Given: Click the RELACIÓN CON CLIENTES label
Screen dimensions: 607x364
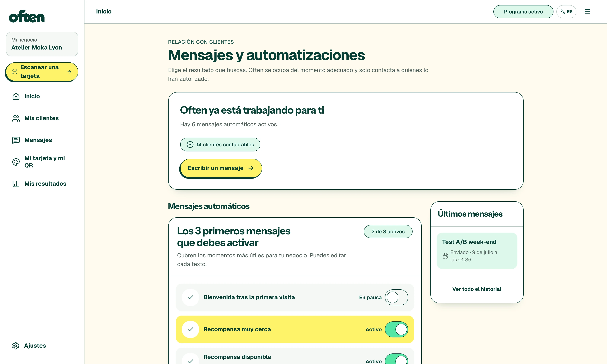Looking at the screenshot, I should pyautogui.click(x=201, y=42).
